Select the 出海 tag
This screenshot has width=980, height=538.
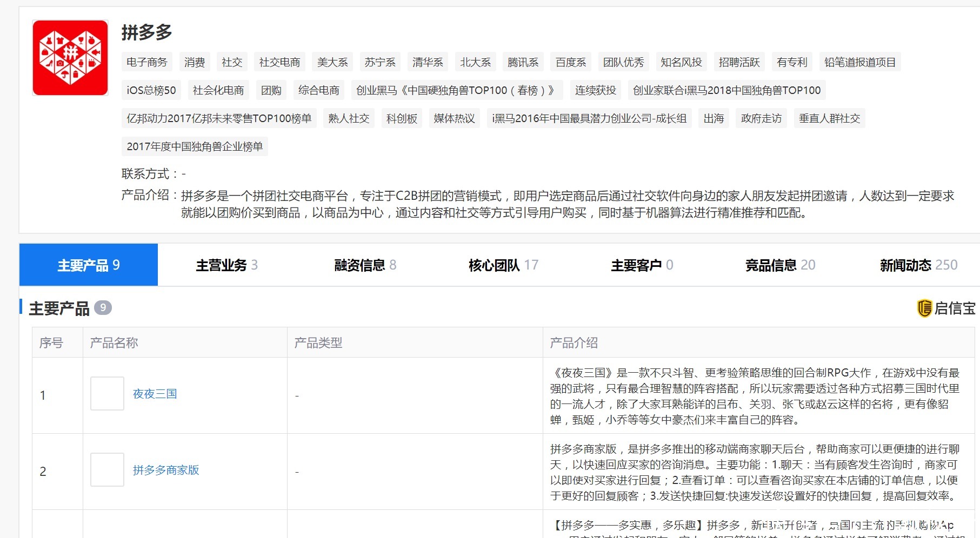(714, 118)
